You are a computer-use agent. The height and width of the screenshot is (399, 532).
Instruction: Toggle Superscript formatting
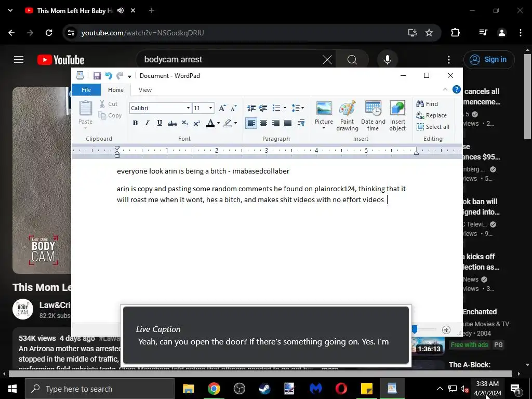[x=196, y=123]
